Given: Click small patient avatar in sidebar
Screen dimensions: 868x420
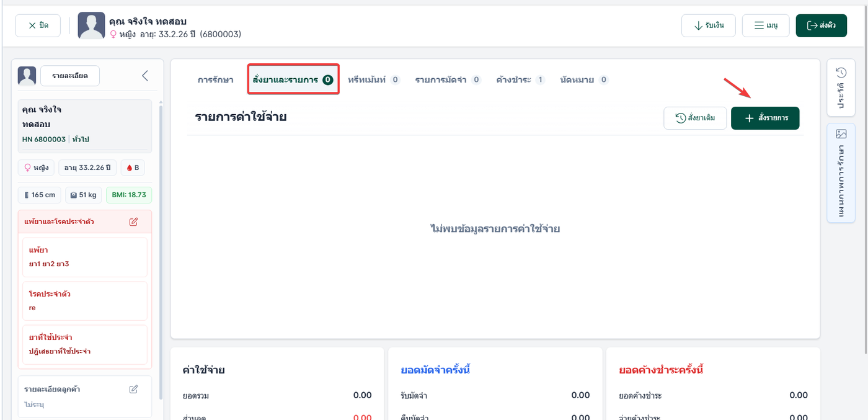Looking at the screenshot, I should [27, 76].
